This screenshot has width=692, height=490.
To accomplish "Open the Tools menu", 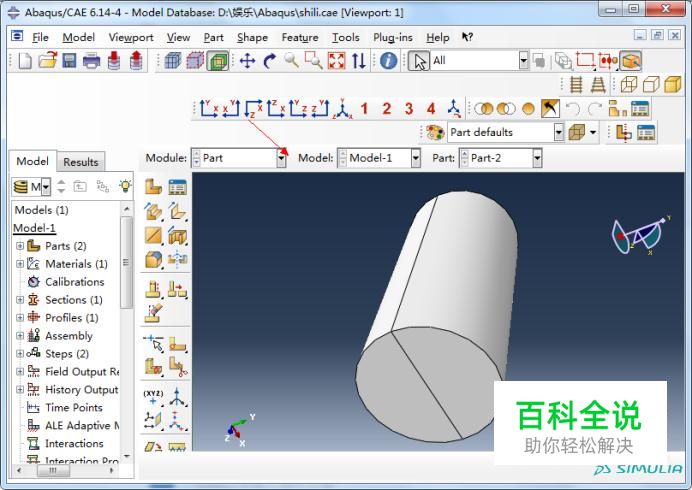I will pos(346,38).
